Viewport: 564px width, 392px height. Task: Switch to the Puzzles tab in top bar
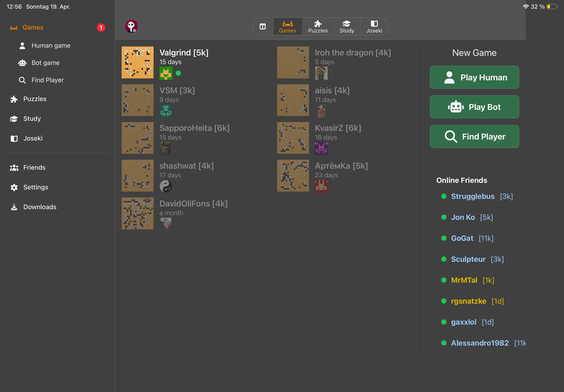click(318, 26)
